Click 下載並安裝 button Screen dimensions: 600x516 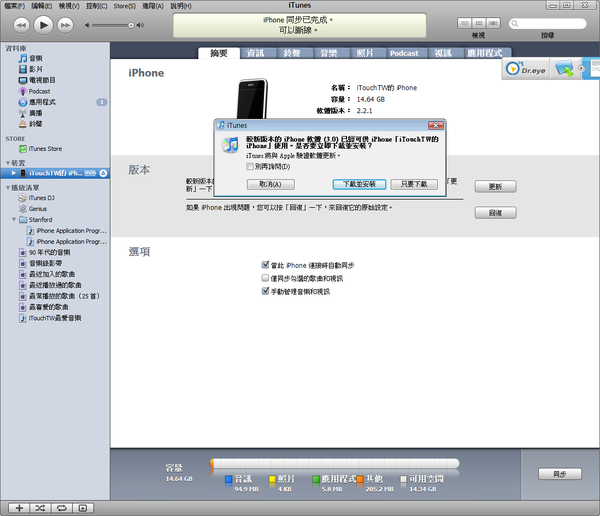point(359,185)
